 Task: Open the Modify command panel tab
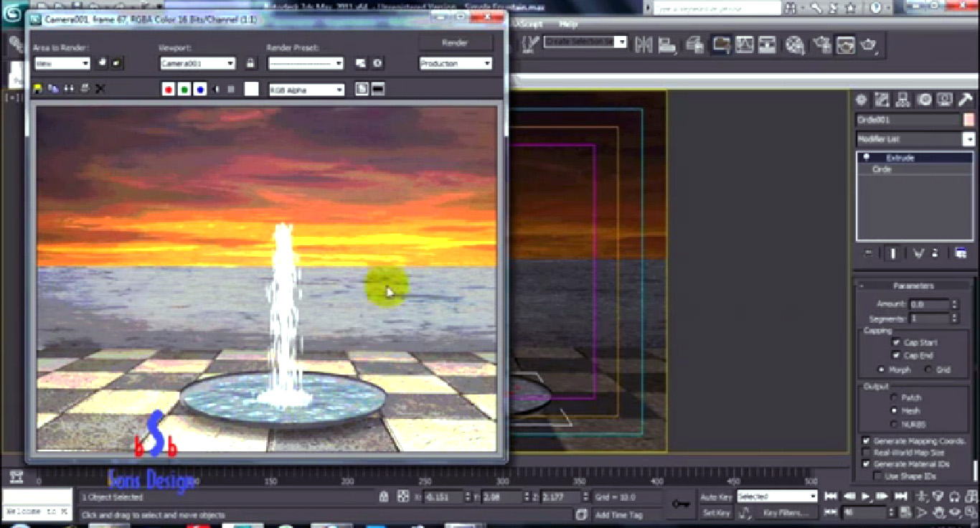point(882,100)
